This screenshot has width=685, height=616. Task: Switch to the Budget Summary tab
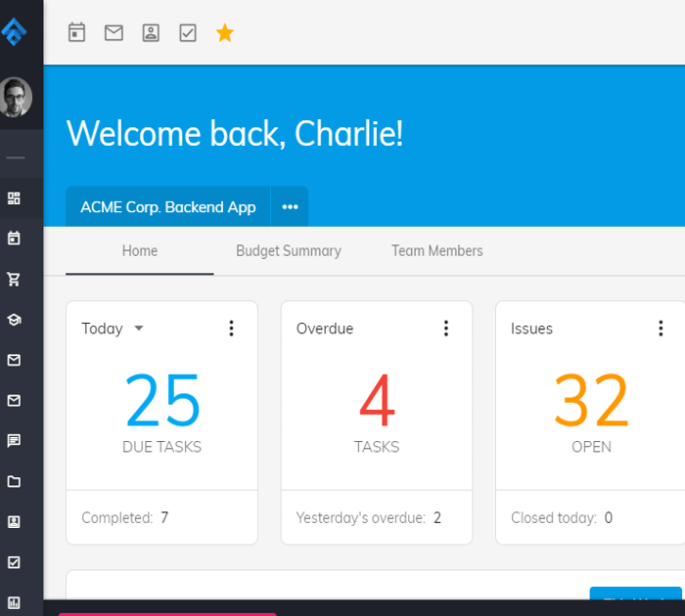289,251
